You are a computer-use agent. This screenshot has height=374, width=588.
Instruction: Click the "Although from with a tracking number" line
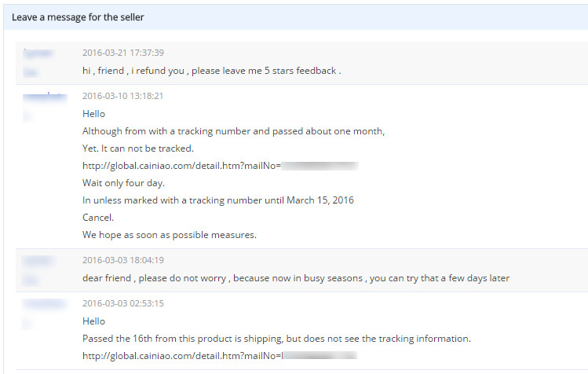pyautogui.click(x=233, y=131)
